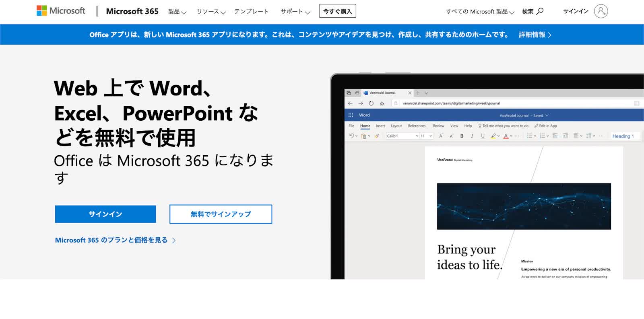This screenshot has height=319, width=644.
Task: Expand すべての Microsoft 製品 menu
Action: 480,12
